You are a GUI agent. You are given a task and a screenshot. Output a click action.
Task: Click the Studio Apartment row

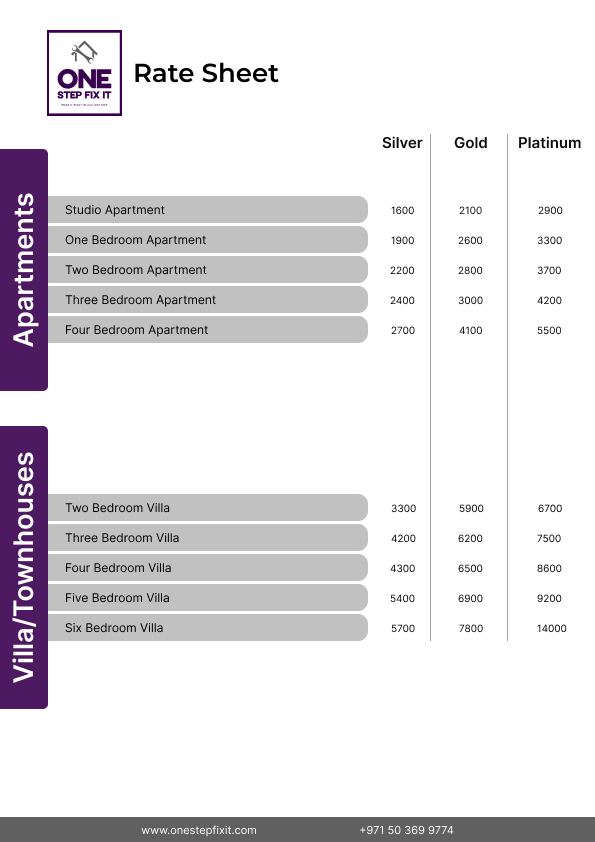(208, 209)
